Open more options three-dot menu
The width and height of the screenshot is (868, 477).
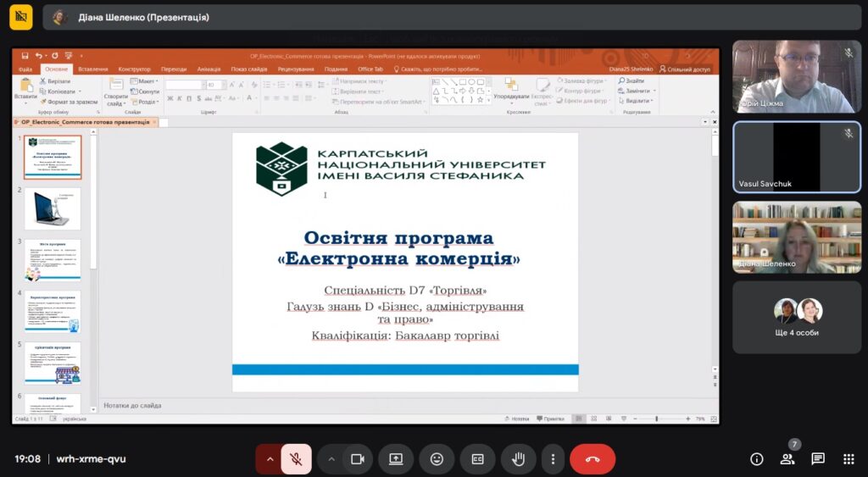553,459
